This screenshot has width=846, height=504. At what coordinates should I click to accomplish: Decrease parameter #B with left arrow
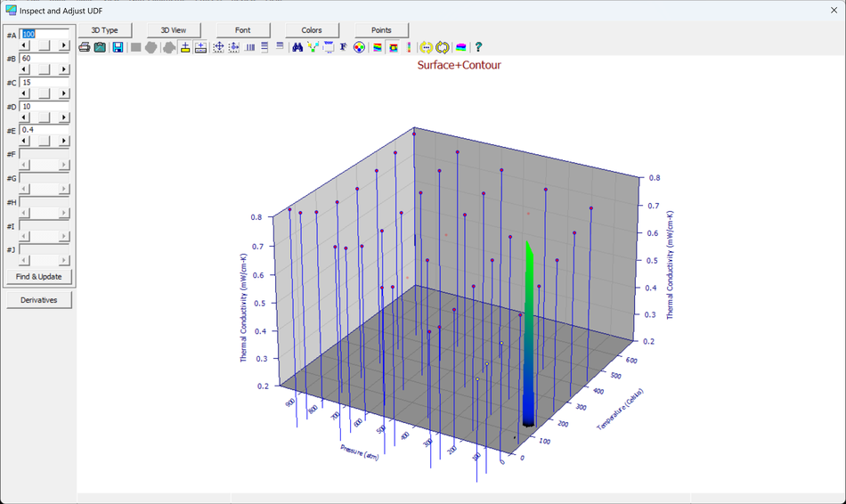click(24, 69)
